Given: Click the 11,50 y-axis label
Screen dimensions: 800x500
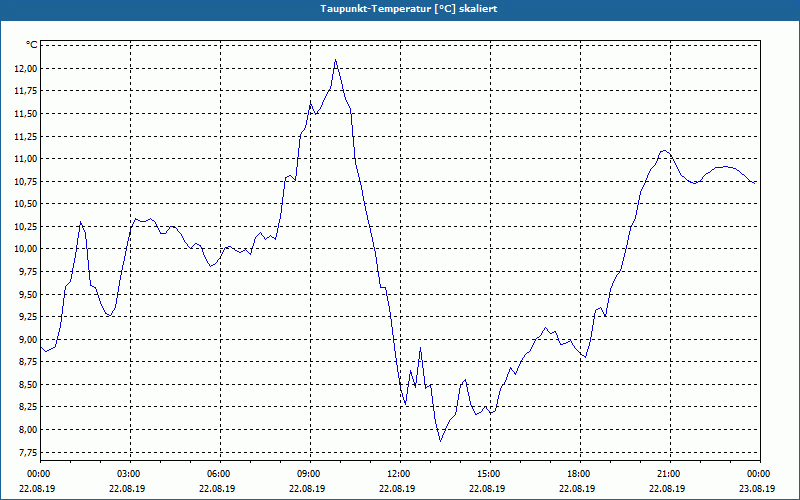Looking at the screenshot, I should [x=26, y=113].
